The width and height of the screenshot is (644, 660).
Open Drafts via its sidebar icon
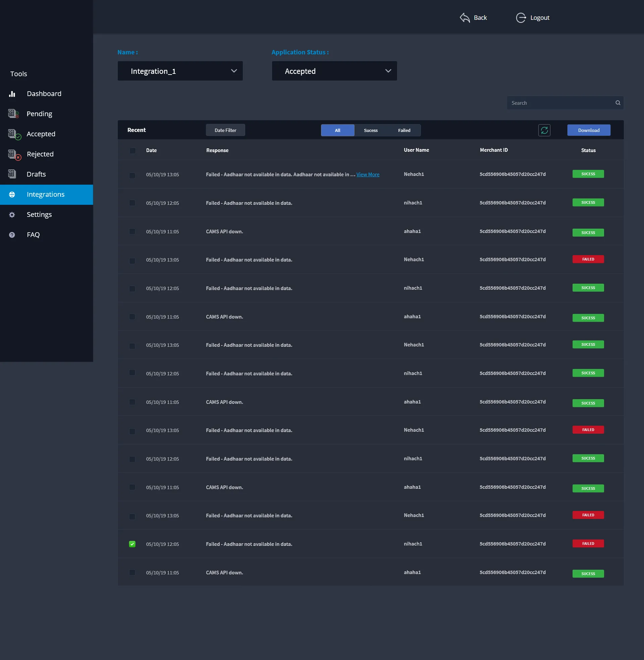pyautogui.click(x=12, y=174)
